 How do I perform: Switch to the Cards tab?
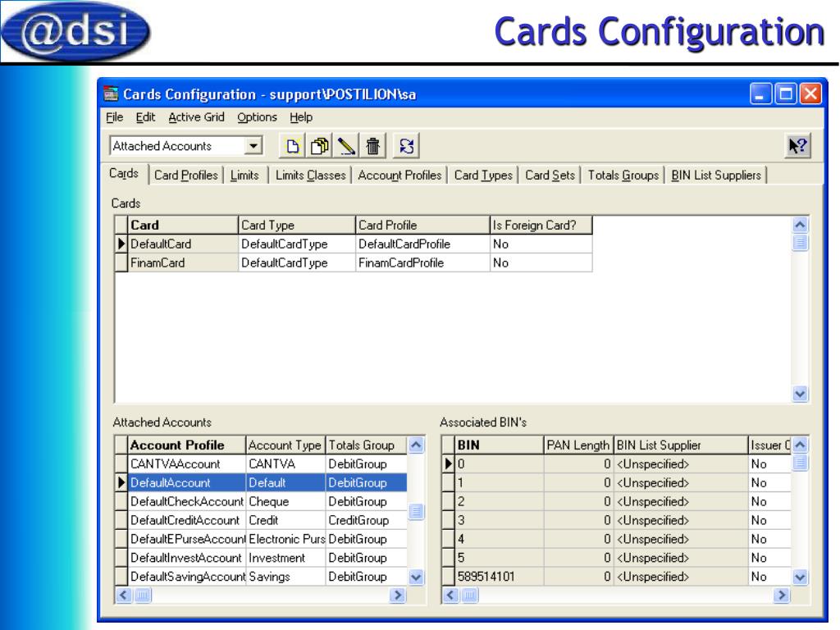(124, 174)
